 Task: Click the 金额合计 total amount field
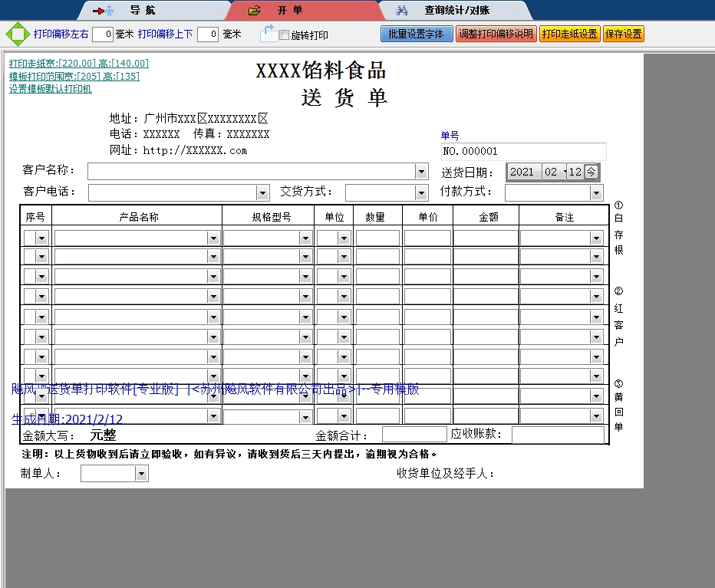point(414,435)
